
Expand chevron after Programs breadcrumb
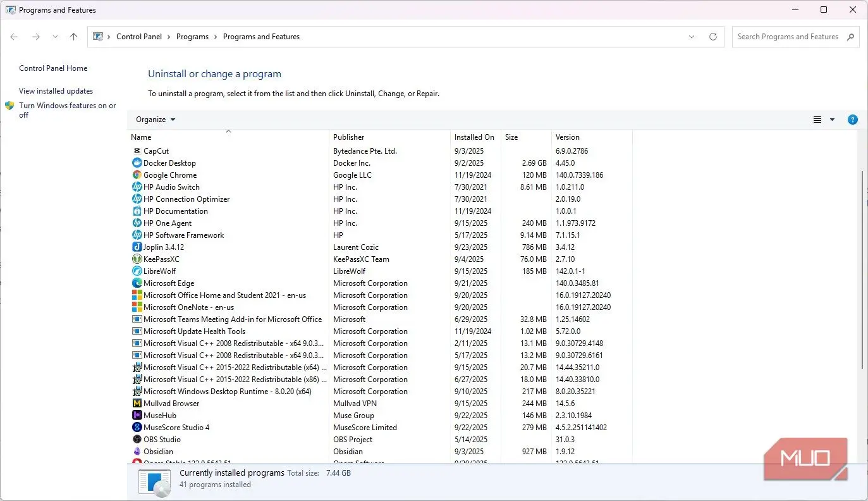pyautogui.click(x=216, y=37)
